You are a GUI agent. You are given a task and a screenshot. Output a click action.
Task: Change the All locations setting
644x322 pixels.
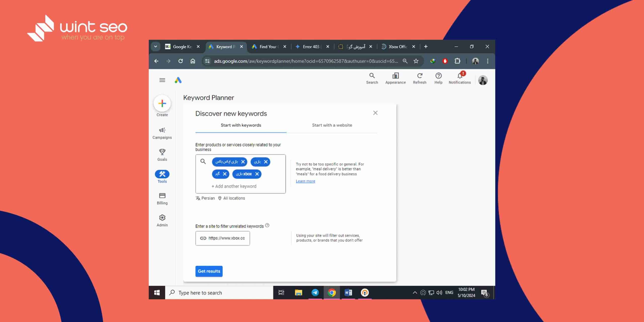click(231, 198)
